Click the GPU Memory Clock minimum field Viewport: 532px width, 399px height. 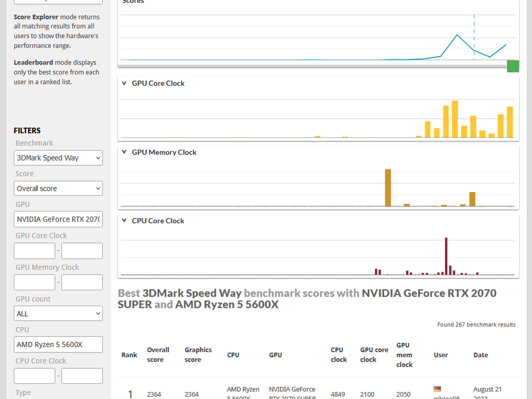tap(35, 282)
